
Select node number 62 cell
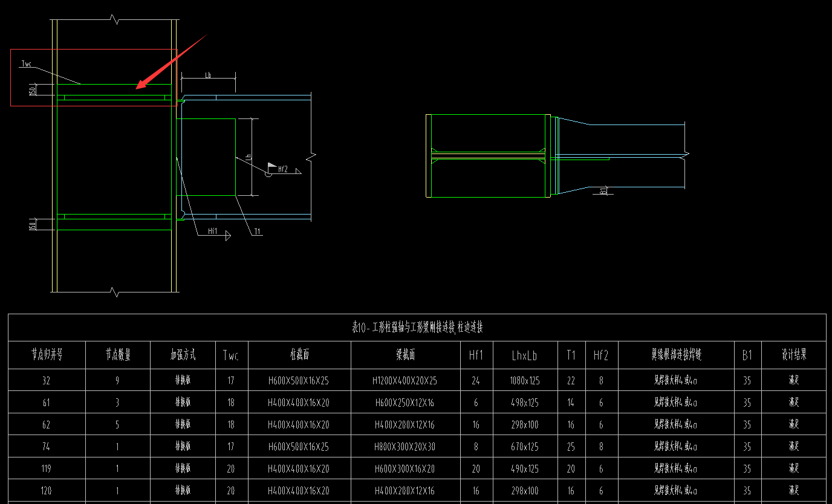(x=47, y=425)
